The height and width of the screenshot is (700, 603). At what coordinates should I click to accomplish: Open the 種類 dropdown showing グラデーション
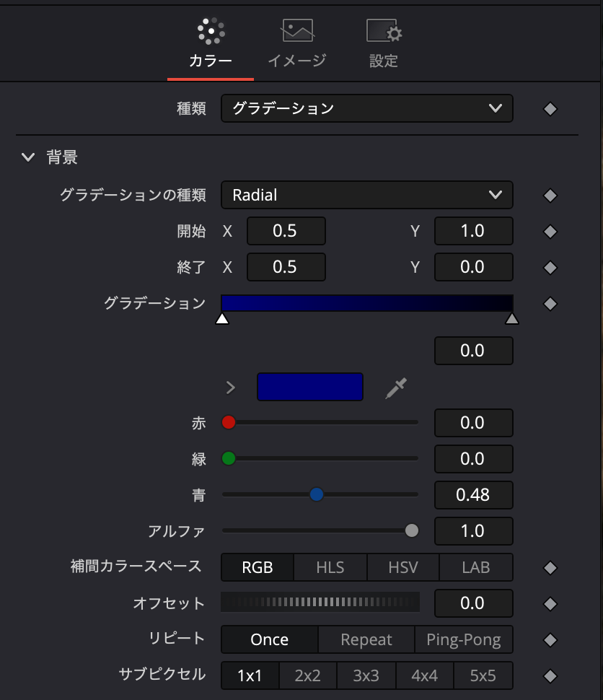pyautogui.click(x=366, y=108)
